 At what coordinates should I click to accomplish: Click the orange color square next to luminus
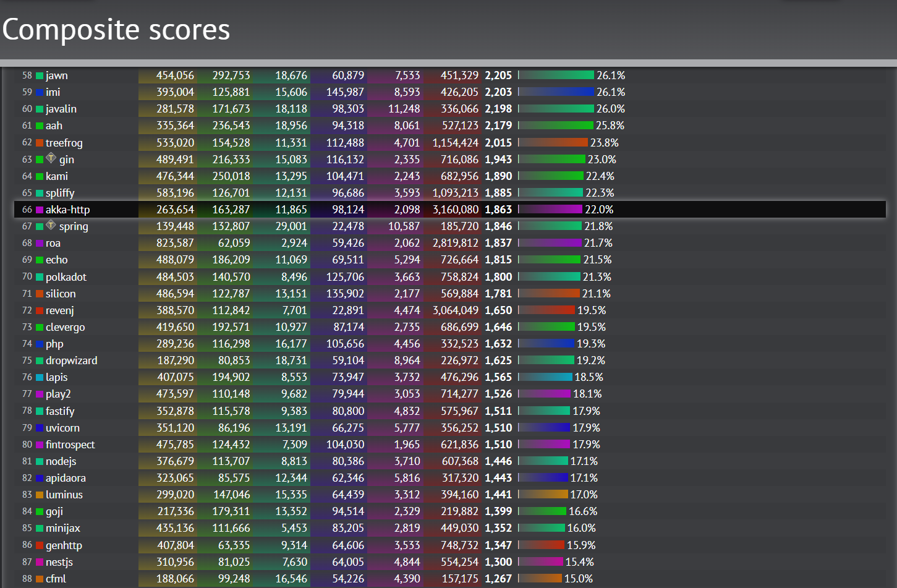[40, 495]
